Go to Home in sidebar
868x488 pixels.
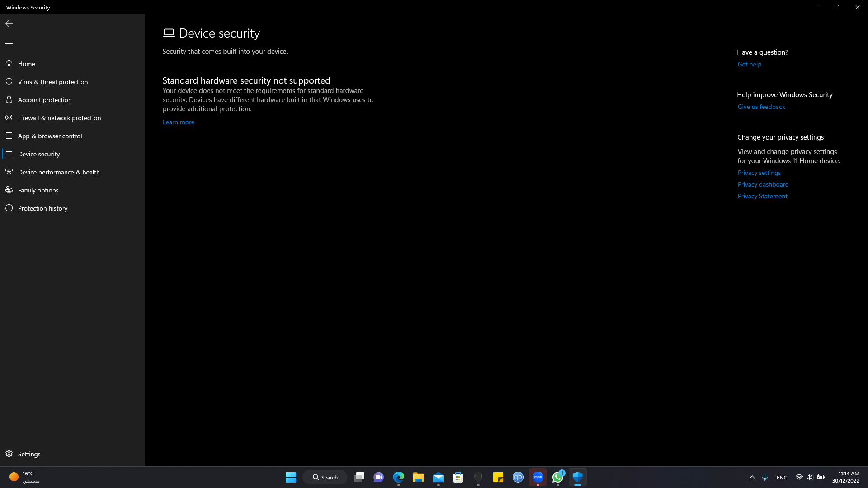click(26, 64)
